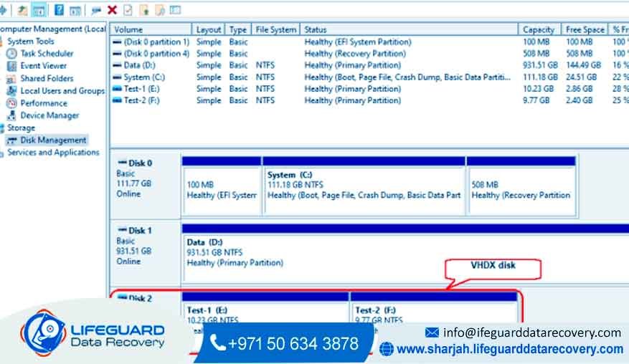Sort by the Capacity column header

(539, 29)
